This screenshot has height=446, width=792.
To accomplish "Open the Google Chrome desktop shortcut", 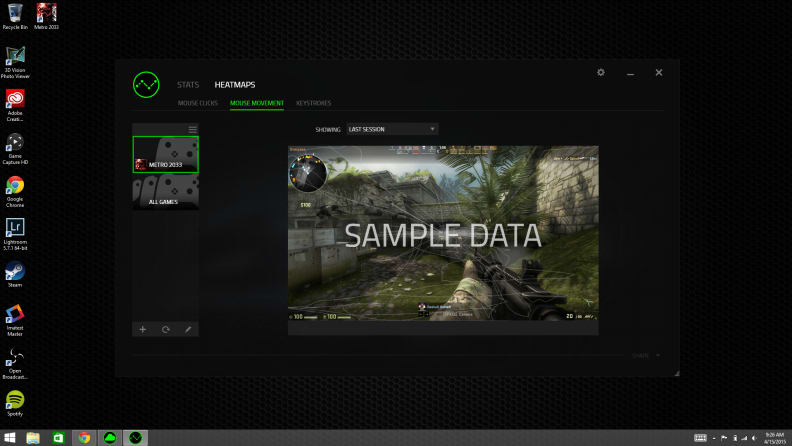I will (x=15, y=191).
